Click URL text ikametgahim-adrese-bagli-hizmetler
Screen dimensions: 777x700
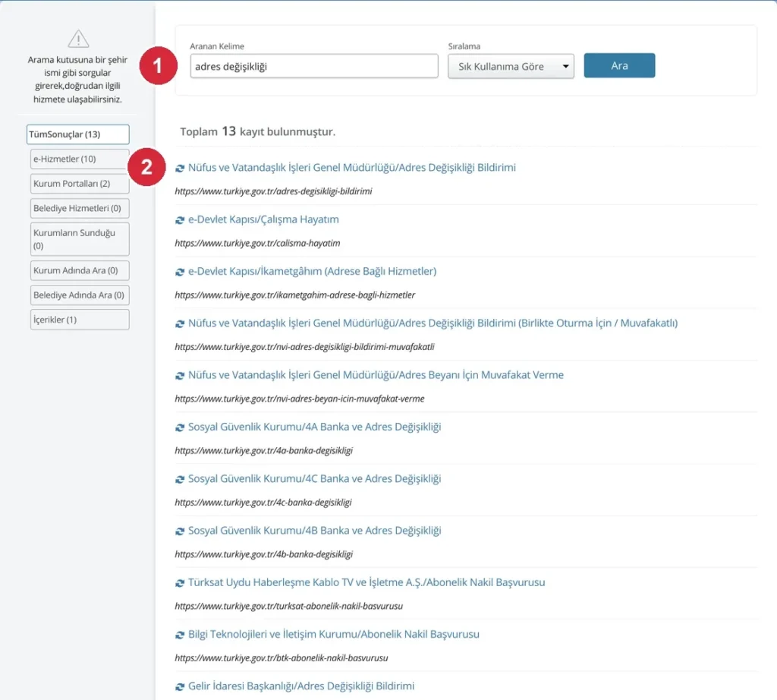tap(295, 295)
